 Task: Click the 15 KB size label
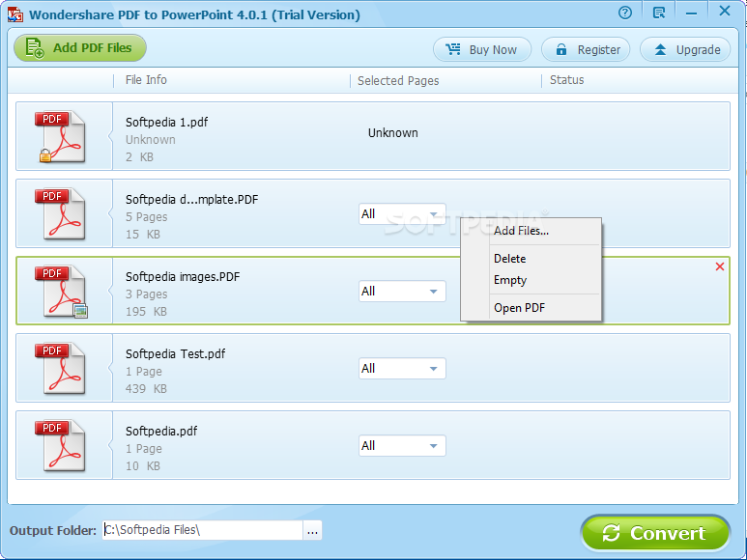tap(142, 235)
